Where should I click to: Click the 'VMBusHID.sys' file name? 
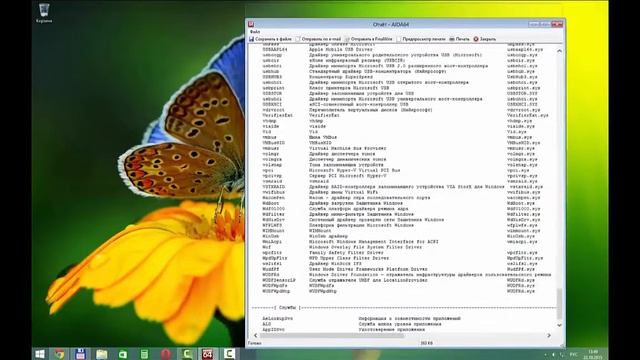point(524,143)
